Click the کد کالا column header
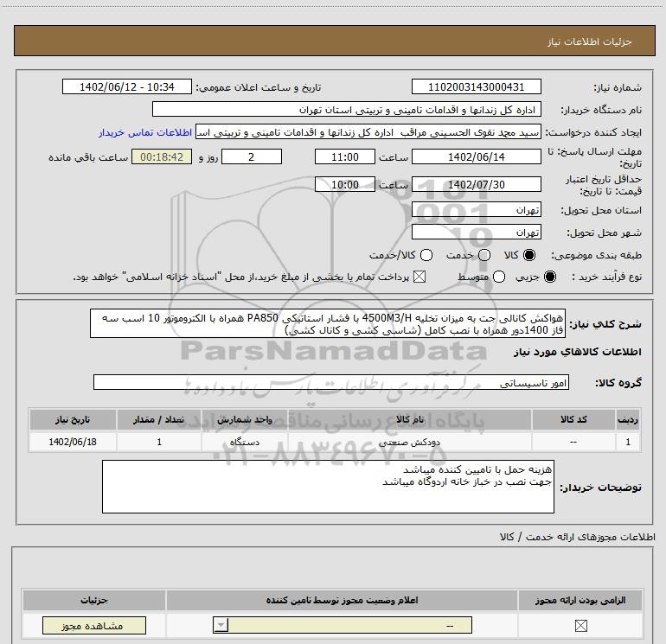Image resolution: width=666 pixels, height=644 pixels. point(573,419)
